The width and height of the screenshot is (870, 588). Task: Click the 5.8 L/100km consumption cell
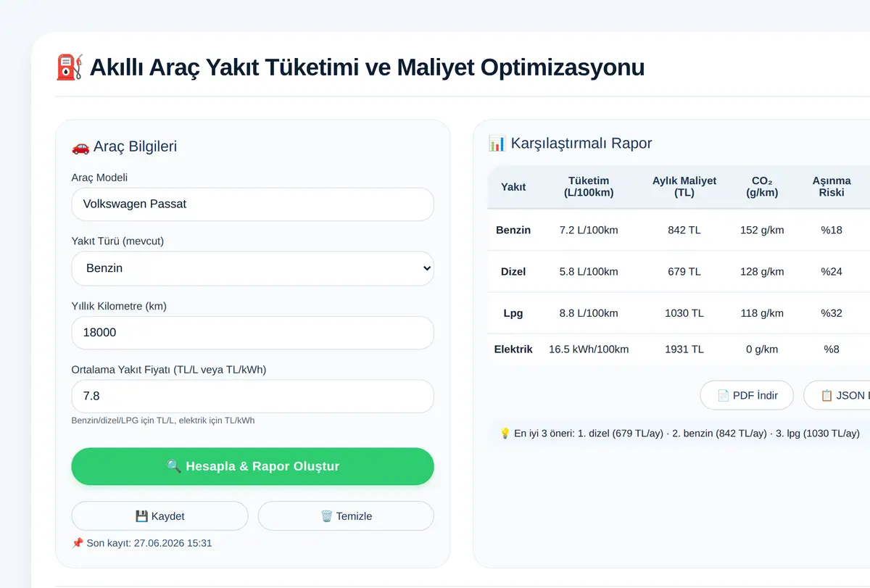pos(589,272)
